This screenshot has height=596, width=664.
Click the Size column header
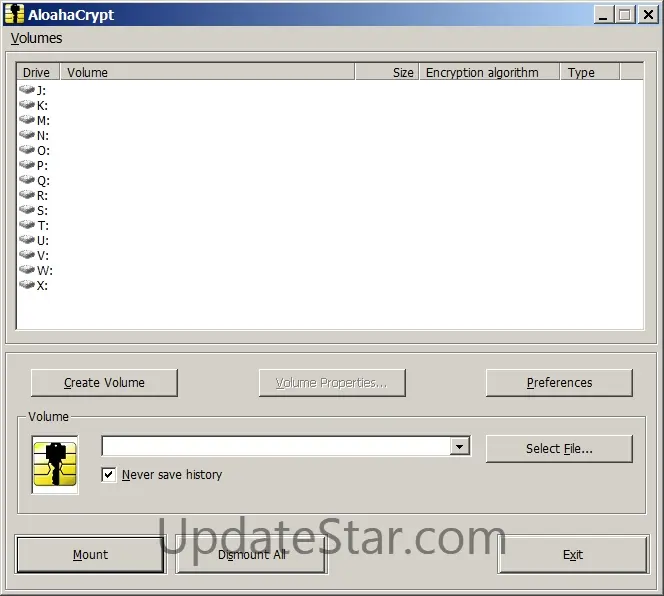(x=387, y=72)
